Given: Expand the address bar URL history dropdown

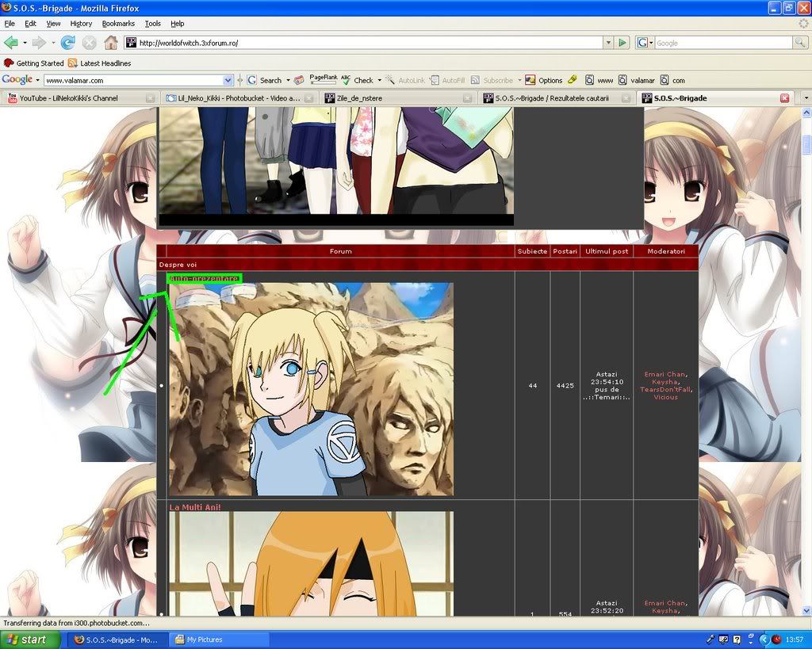Looking at the screenshot, I should 608,43.
